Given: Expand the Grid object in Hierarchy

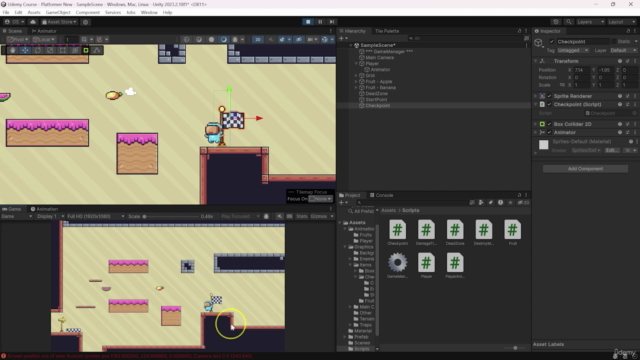Looking at the screenshot, I should pos(356,76).
